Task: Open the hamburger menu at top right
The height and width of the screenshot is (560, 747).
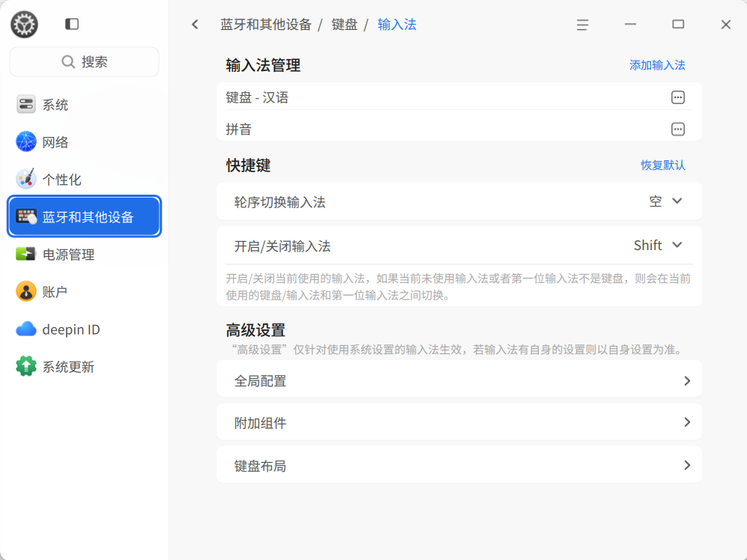Action: pyautogui.click(x=582, y=25)
